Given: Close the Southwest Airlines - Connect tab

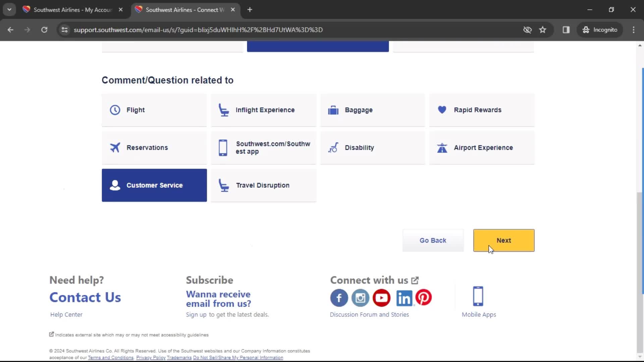Looking at the screenshot, I should coord(233,10).
